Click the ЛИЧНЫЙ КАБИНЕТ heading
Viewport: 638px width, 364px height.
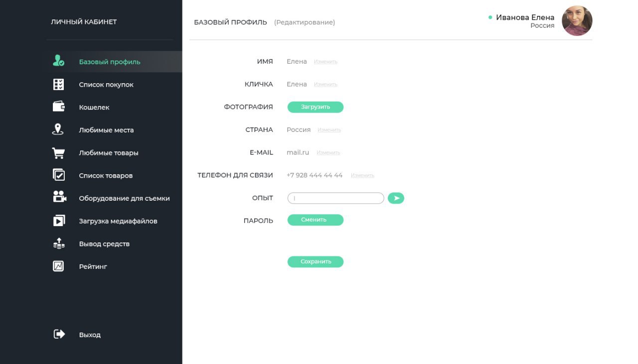[84, 22]
